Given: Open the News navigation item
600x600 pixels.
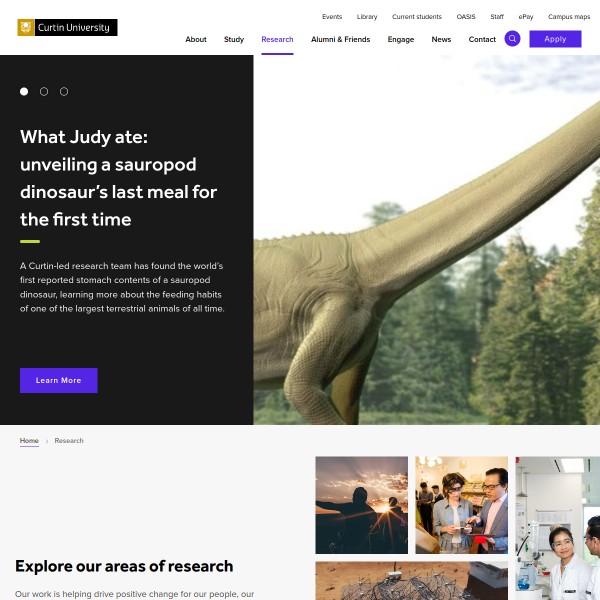Looking at the screenshot, I should point(441,39).
